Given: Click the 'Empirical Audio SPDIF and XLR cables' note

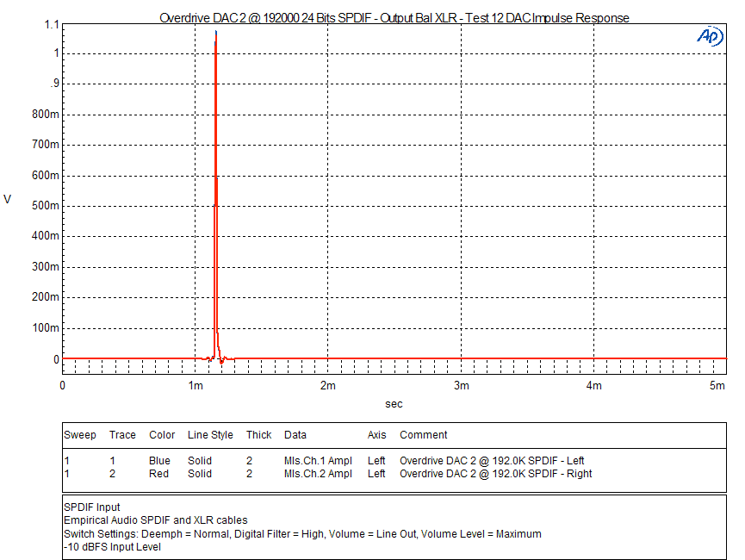Looking at the screenshot, I should click(156, 520).
